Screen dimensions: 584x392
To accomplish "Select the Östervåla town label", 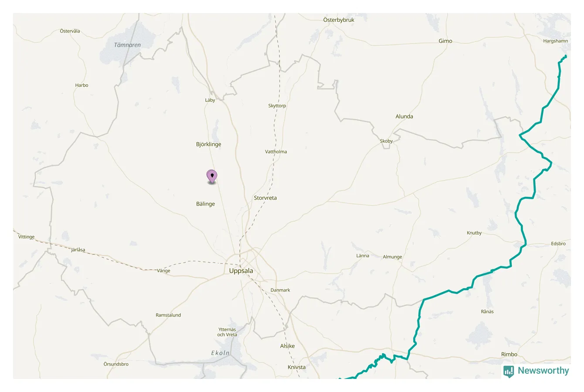I will pyautogui.click(x=70, y=31).
